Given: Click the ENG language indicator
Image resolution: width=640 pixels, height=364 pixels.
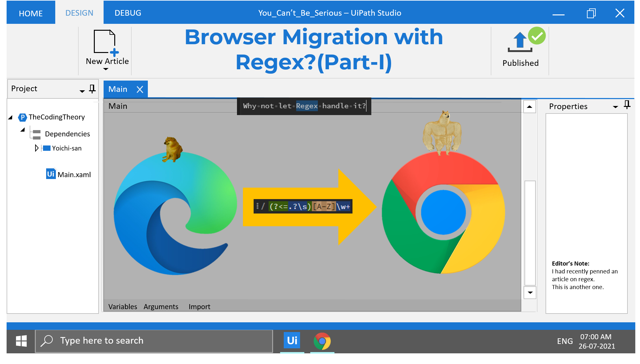Looking at the screenshot, I should click(565, 341).
